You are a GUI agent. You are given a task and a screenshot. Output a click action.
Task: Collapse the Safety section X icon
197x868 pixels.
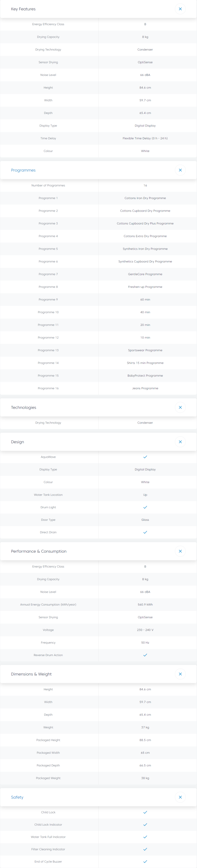[x=180, y=797]
